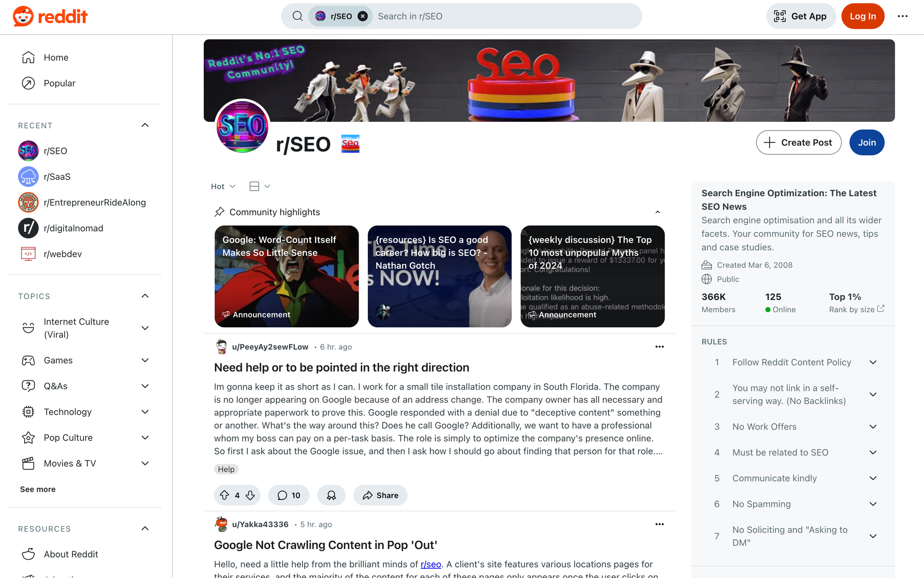Expand the 'No Work Offers' rule
The height and width of the screenshot is (578, 924).
point(873,427)
